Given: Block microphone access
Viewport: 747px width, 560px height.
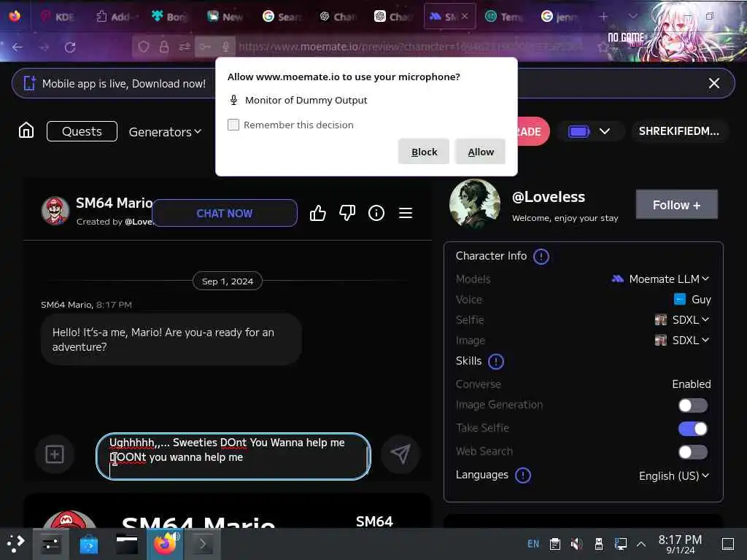Looking at the screenshot, I should (424, 152).
